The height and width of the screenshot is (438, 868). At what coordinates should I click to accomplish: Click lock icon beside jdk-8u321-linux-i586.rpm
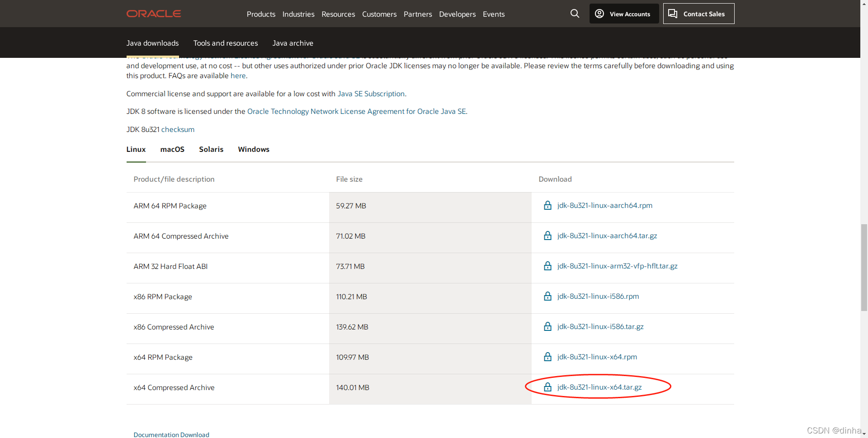[547, 296]
